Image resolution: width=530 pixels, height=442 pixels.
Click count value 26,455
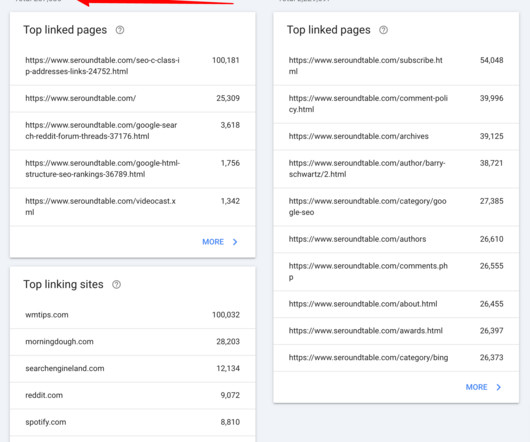(x=492, y=304)
